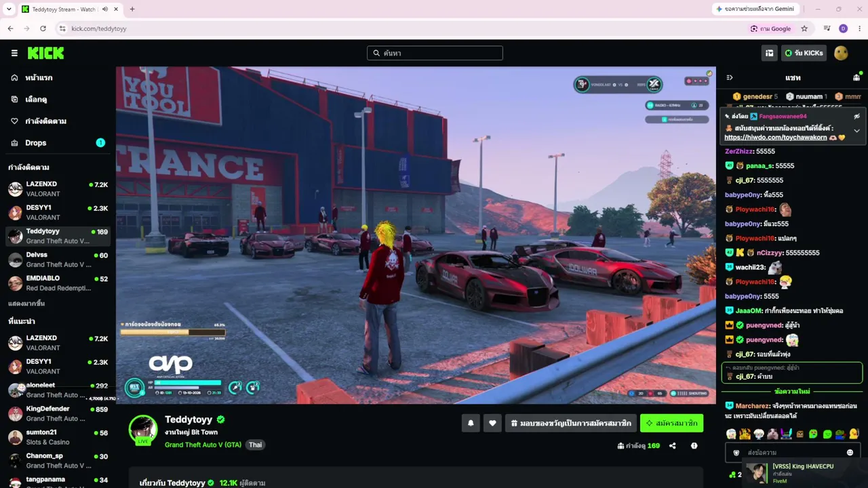Open the hiwdo.com/toychawakorn link
The height and width of the screenshot is (488, 868).
click(x=775, y=138)
